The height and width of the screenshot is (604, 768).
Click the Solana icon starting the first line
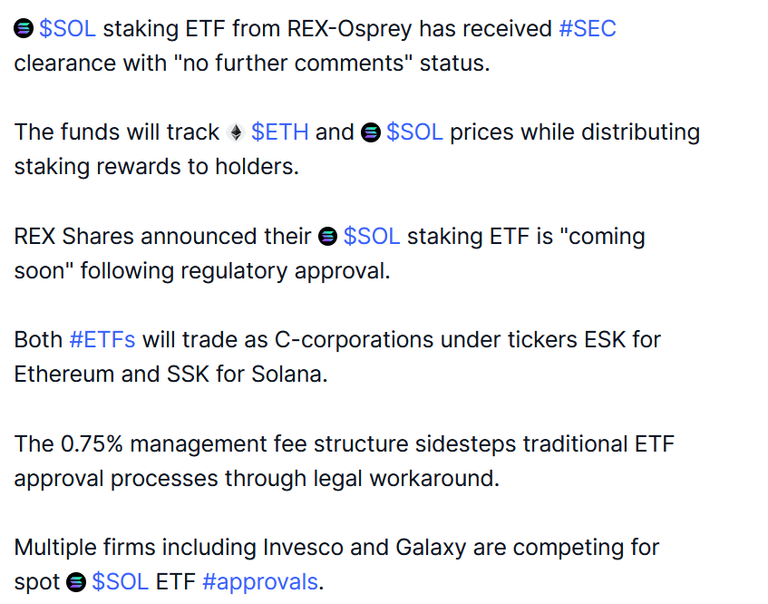click(x=24, y=28)
